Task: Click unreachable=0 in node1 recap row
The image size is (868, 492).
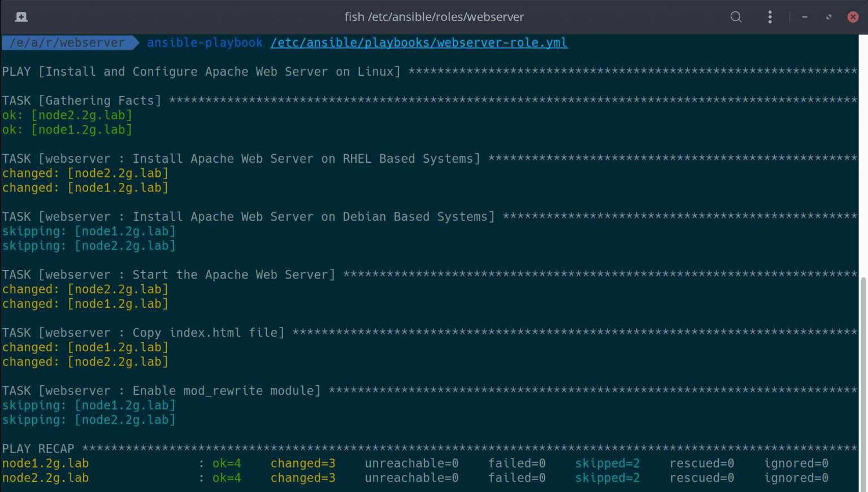Action: (x=411, y=463)
